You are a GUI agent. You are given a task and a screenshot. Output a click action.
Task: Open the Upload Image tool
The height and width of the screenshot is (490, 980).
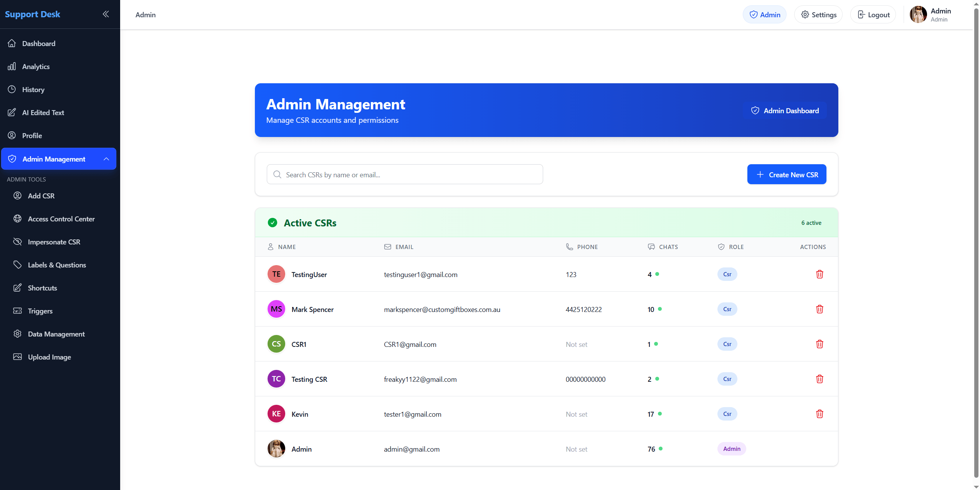[50, 357]
